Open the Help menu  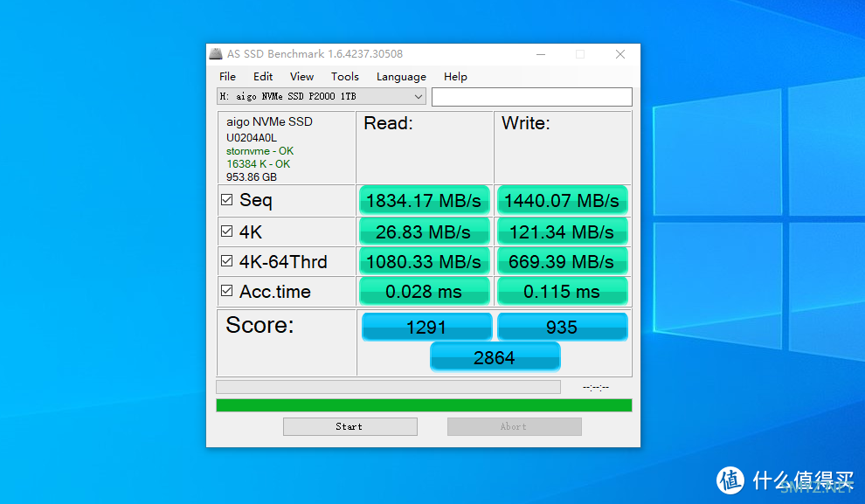(x=455, y=77)
